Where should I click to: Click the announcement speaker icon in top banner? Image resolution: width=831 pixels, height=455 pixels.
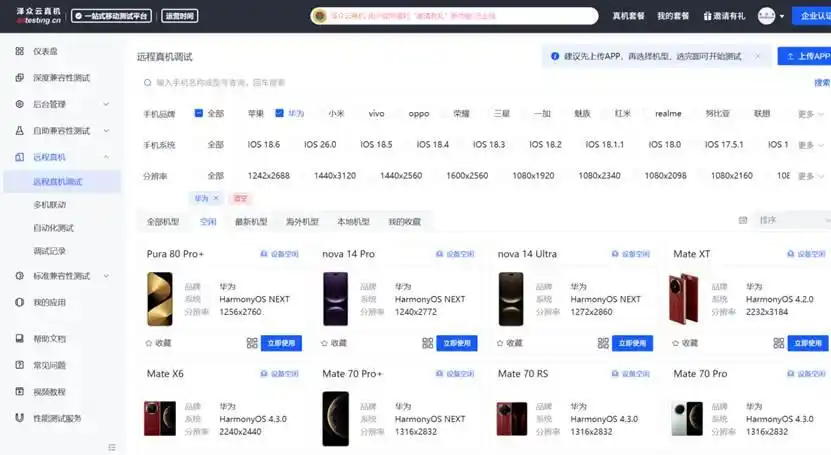click(320, 16)
